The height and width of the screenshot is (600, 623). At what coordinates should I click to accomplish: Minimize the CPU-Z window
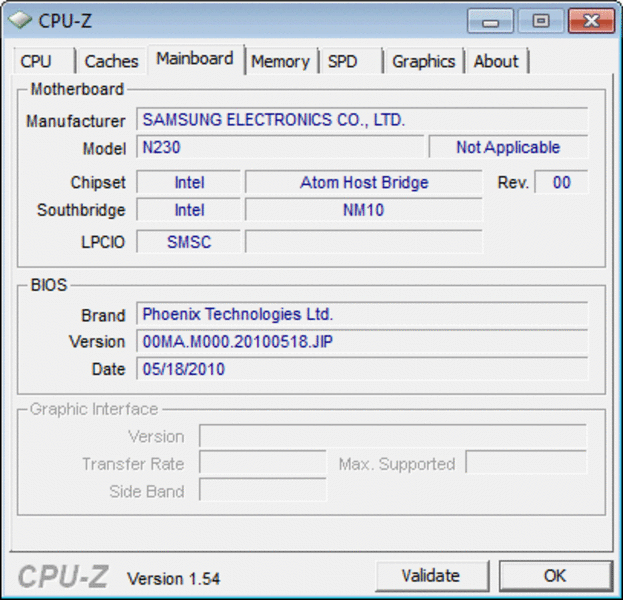[x=490, y=21]
